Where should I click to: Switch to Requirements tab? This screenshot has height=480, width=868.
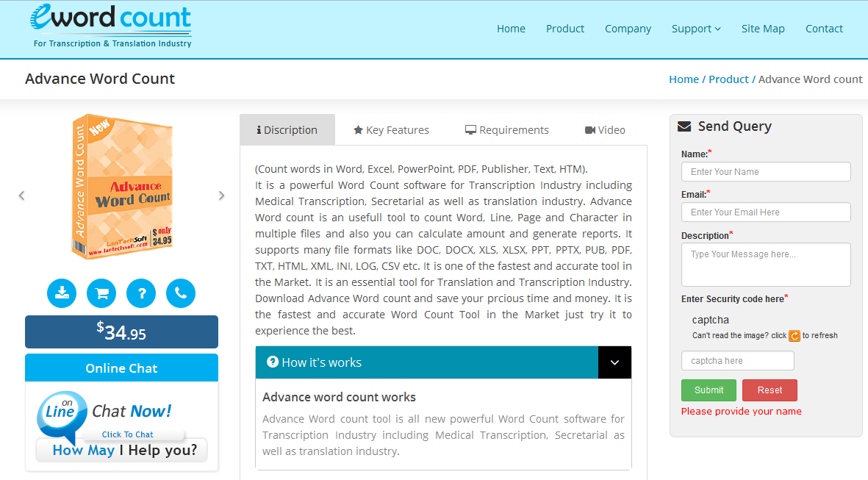click(x=507, y=130)
